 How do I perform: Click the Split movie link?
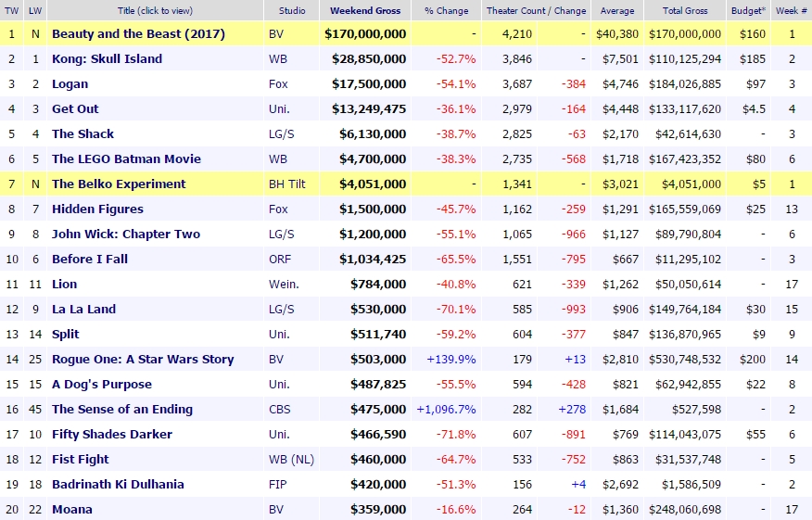click(65, 334)
